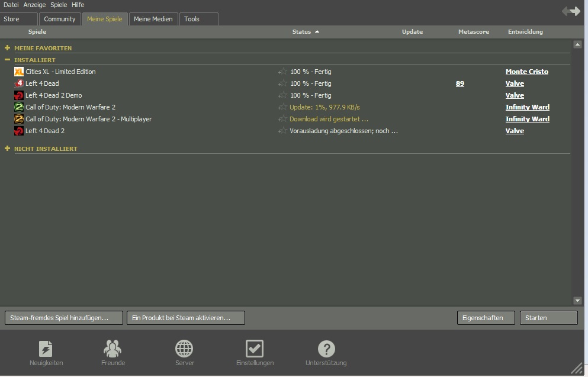
Task: Toggle favorite star for Modern Warfare 2 Multiplayer
Action: tap(283, 119)
